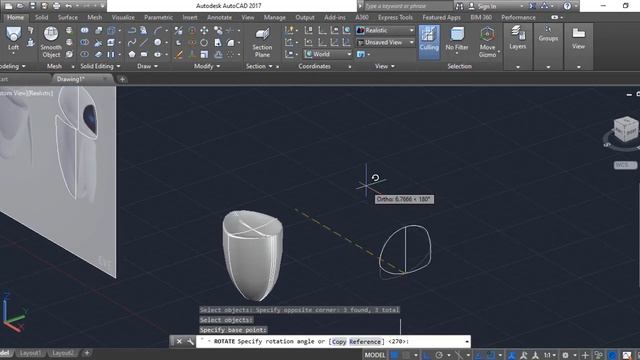The width and height of the screenshot is (640, 360).
Task: Open the Realistic visual style dropdown
Action: click(x=385, y=30)
